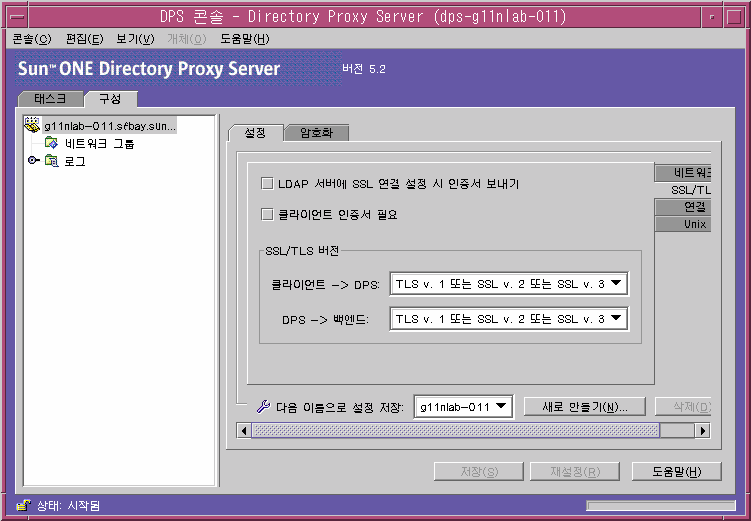Click the 저장(S) button

click(x=478, y=472)
